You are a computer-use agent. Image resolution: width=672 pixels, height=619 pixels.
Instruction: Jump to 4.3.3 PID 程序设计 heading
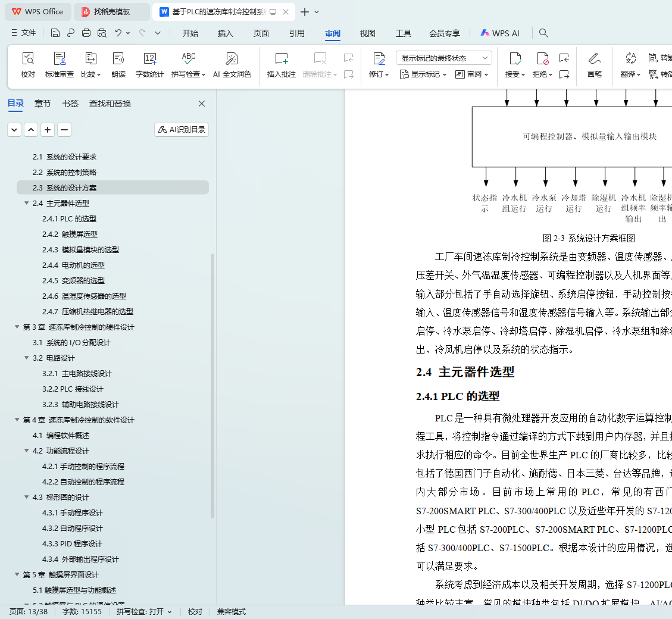click(x=72, y=543)
